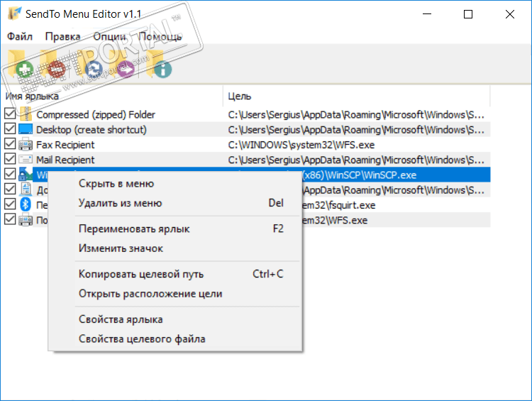Toggle the checkbox of the sixth row
The image size is (532, 401).
(x=10, y=189)
